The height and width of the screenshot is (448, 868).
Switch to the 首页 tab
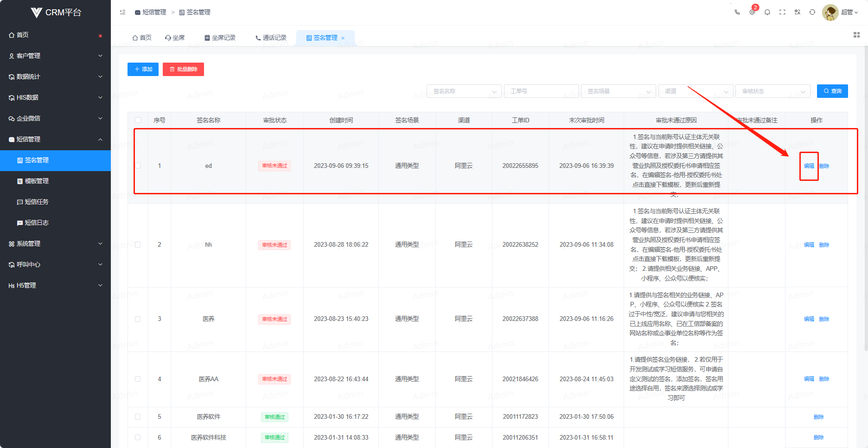[142, 38]
